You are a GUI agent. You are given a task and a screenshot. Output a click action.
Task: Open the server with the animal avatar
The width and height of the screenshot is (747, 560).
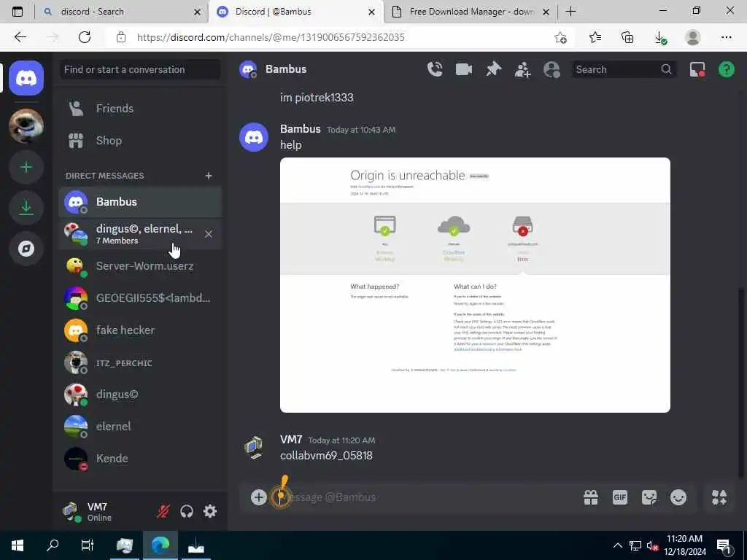point(26,125)
